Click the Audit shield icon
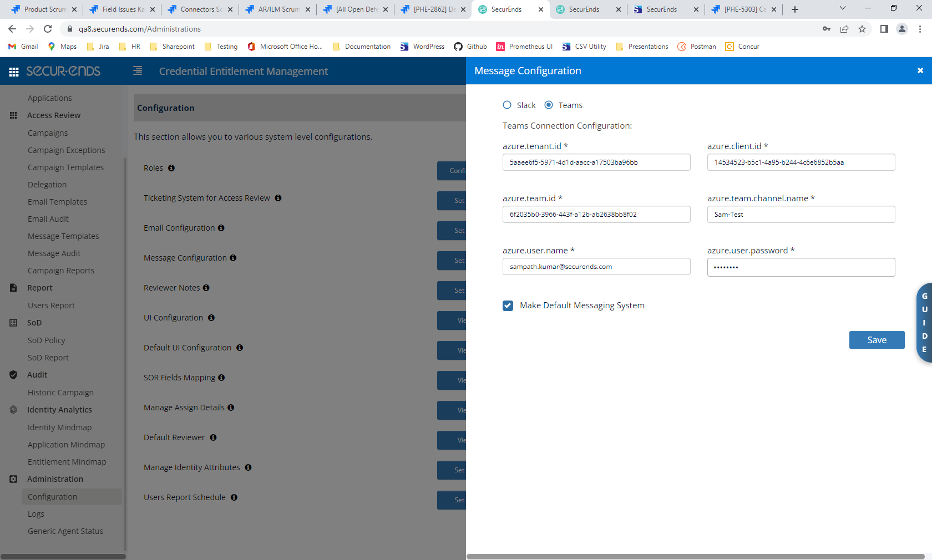 pos(13,375)
